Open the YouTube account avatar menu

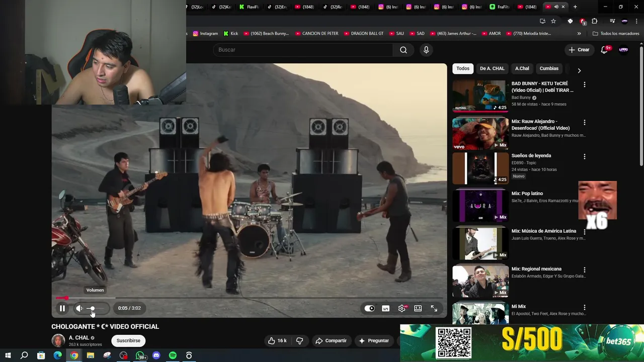click(x=624, y=50)
